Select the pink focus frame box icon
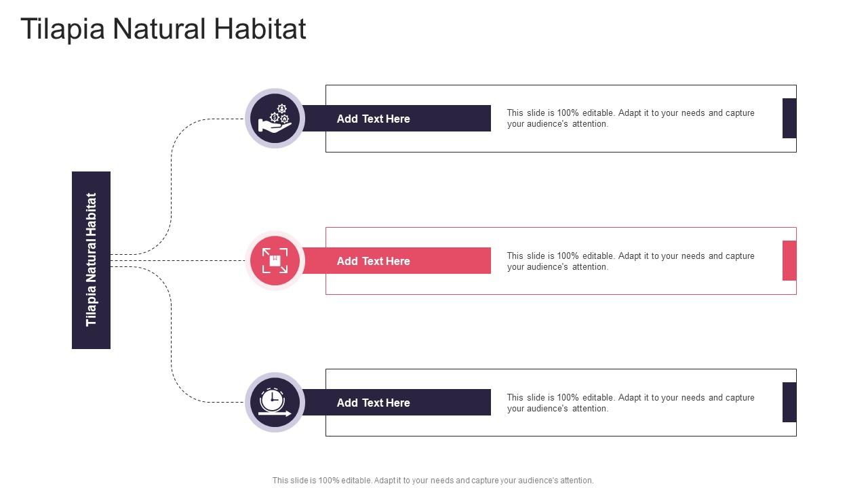 pos(275,260)
